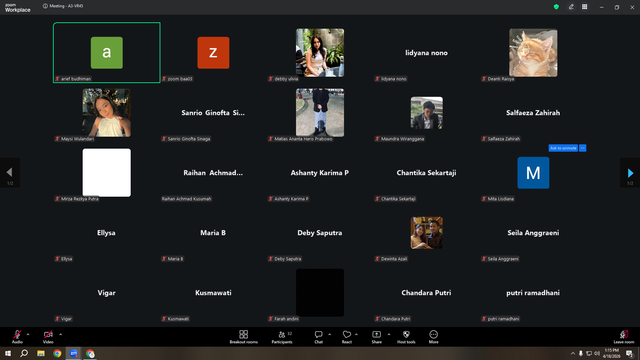Expand chat options arrow beside Chat
Screen dimensions: 640x360
(329, 334)
